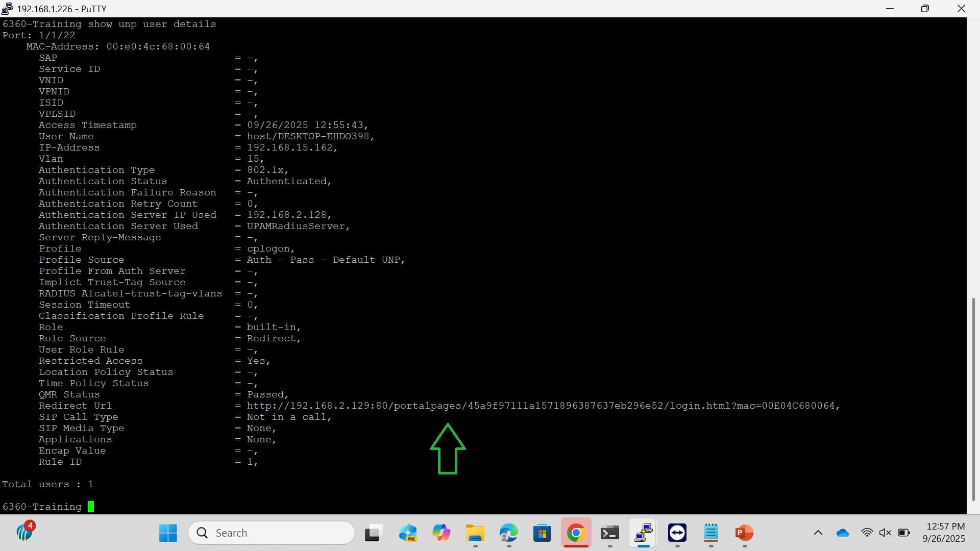Expand the hidden system tray icons chevron
The image size is (980, 551).
coord(818,533)
